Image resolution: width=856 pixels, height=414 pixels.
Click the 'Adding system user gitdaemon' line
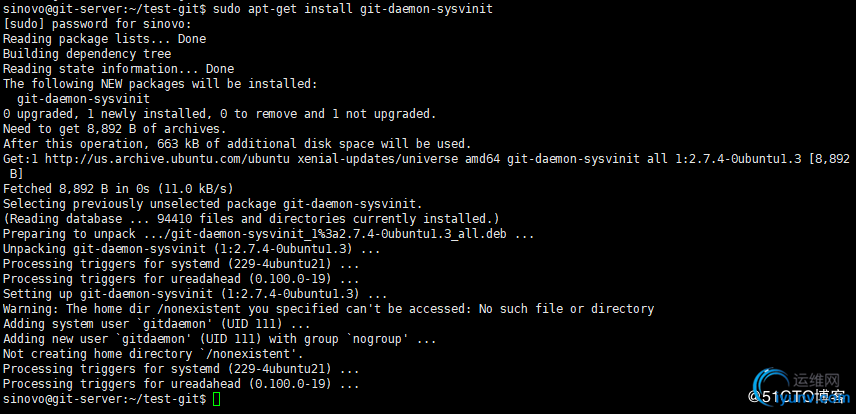[x=171, y=324]
